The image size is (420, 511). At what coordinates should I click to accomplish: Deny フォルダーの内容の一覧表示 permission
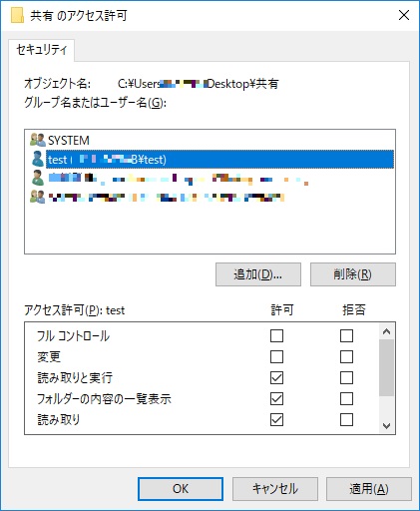[x=346, y=399]
